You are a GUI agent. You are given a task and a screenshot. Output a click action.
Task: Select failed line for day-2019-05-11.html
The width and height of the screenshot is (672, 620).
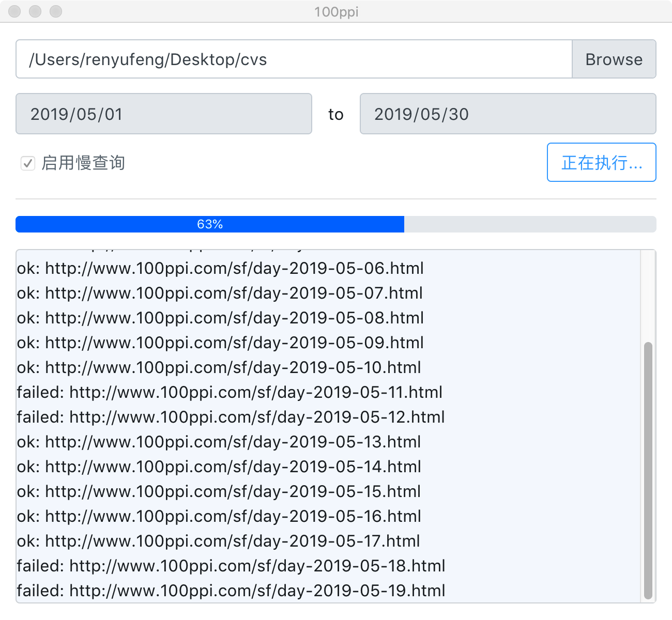230,392
